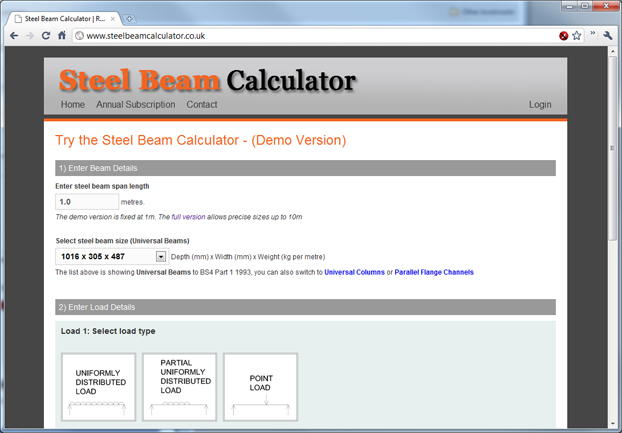Select the Uniformly Distributed Load type
The width and height of the screenshot is (622, 433).
(98, 386)
